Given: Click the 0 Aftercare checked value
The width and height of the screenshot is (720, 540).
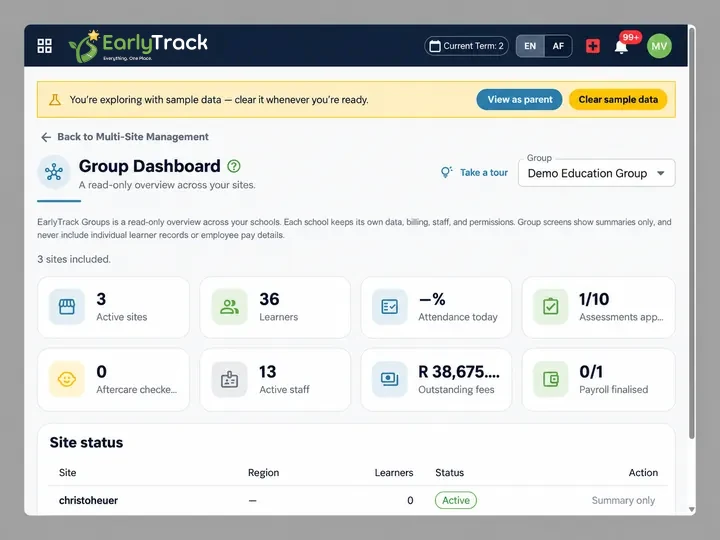Looking at the screenshot, I should tap(101, 372).
